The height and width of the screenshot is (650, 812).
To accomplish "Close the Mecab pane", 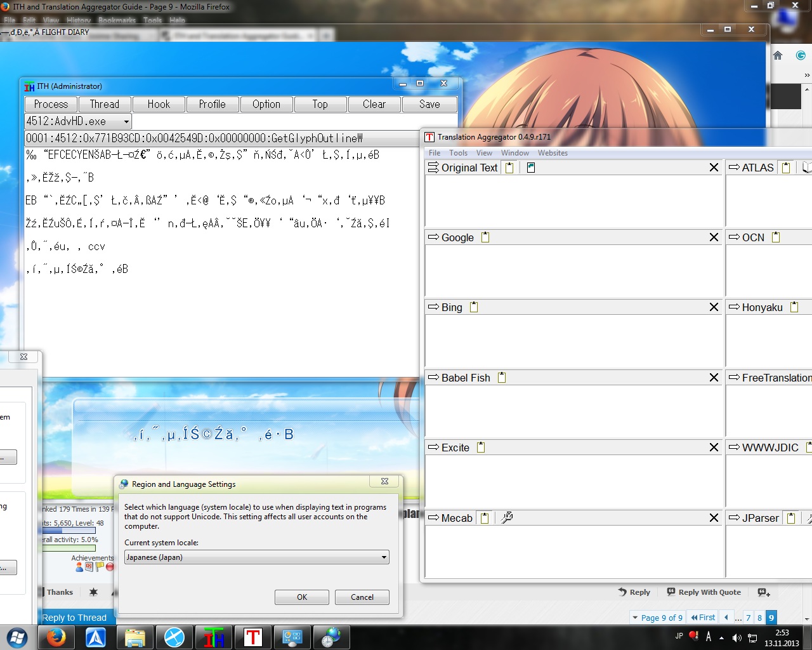I will [x=714, y=518].
